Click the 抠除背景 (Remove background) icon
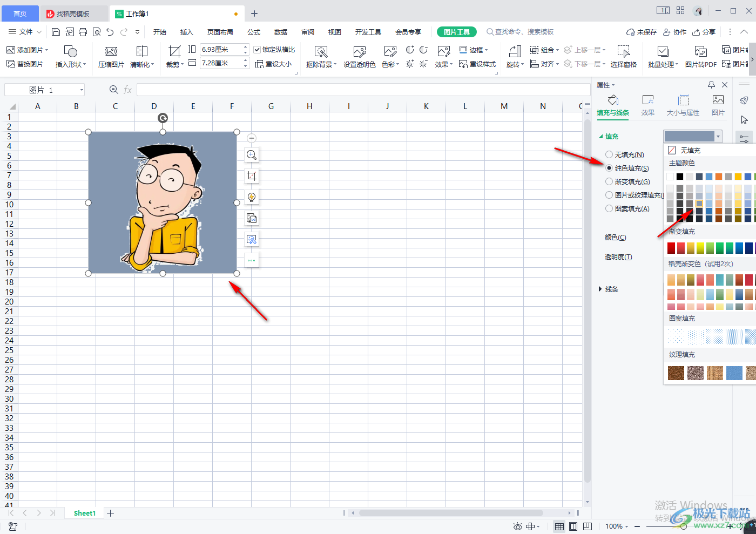The image size is (756, 534). pyautogui.click(x=321, y=51)
